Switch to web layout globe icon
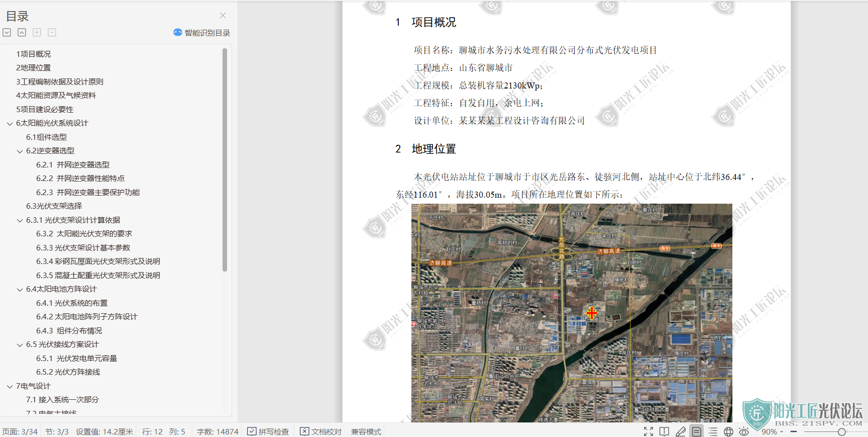Screen dimensions: 868x437 pyautogui.click(x=728, y=431)
